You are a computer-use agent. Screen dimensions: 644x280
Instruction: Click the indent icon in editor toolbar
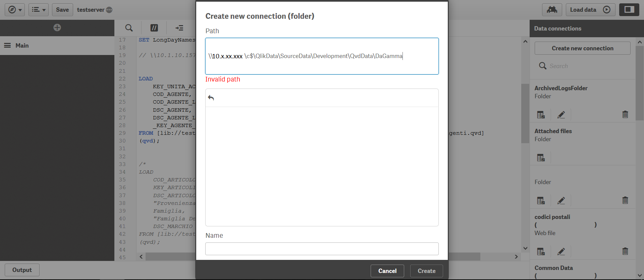179,28
